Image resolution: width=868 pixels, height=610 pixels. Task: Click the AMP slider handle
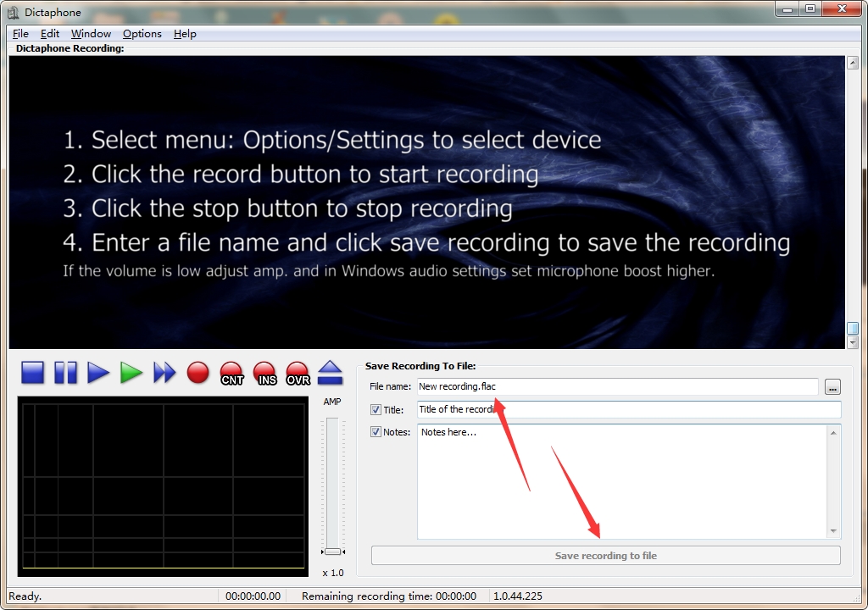(x=332, y=552)
